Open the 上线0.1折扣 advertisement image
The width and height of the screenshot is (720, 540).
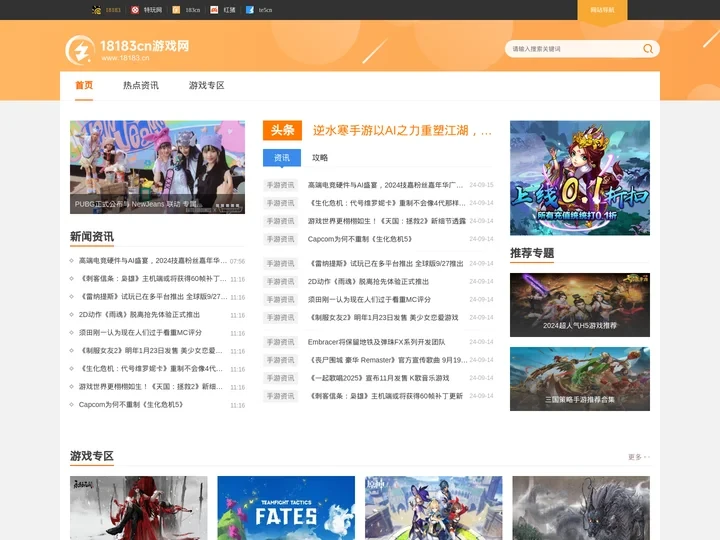coord(580,178)
